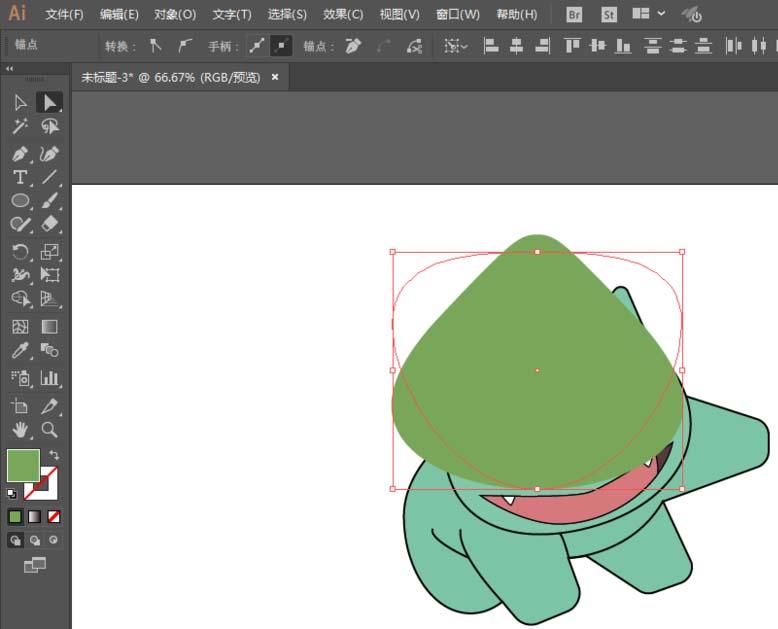Select the Artboard tool

20,406
